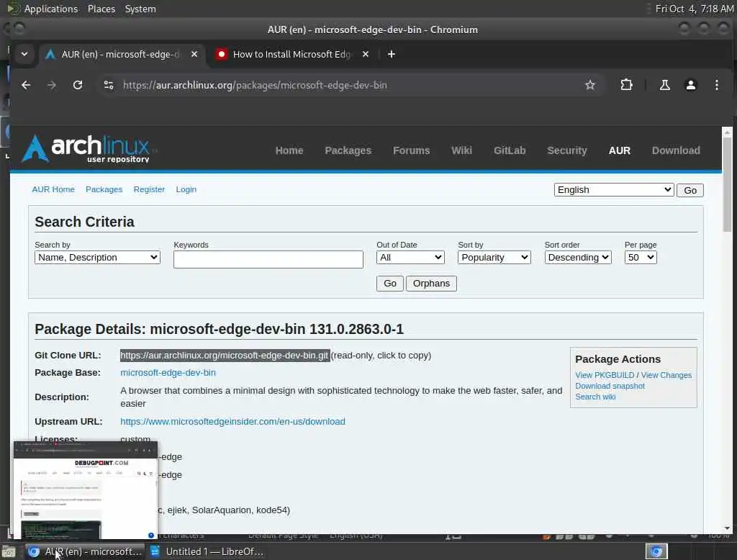Screen dimensions: 737x560
Task: Open the Extensions puzzle icon
Action: point(626,85)
